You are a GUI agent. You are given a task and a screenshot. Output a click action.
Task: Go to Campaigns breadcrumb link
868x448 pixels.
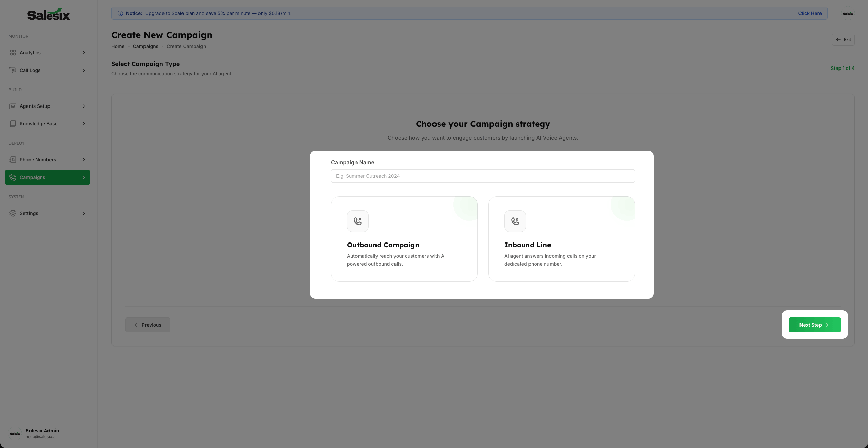coord(145,46)
